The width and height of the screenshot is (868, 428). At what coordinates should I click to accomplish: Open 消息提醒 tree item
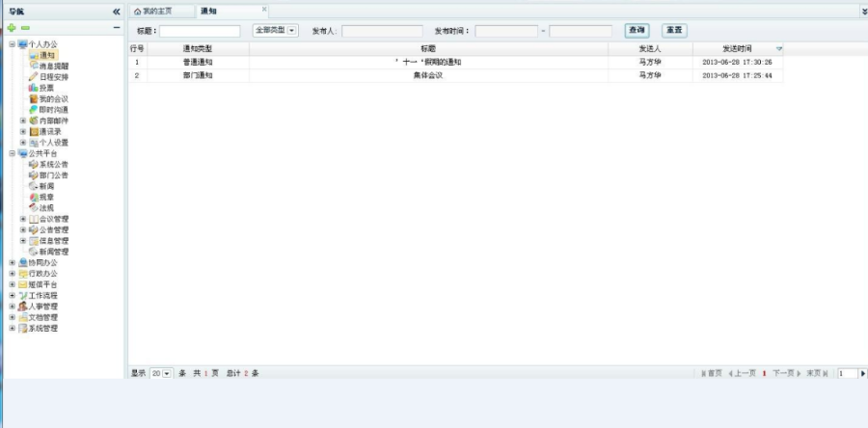click(54, 66)
